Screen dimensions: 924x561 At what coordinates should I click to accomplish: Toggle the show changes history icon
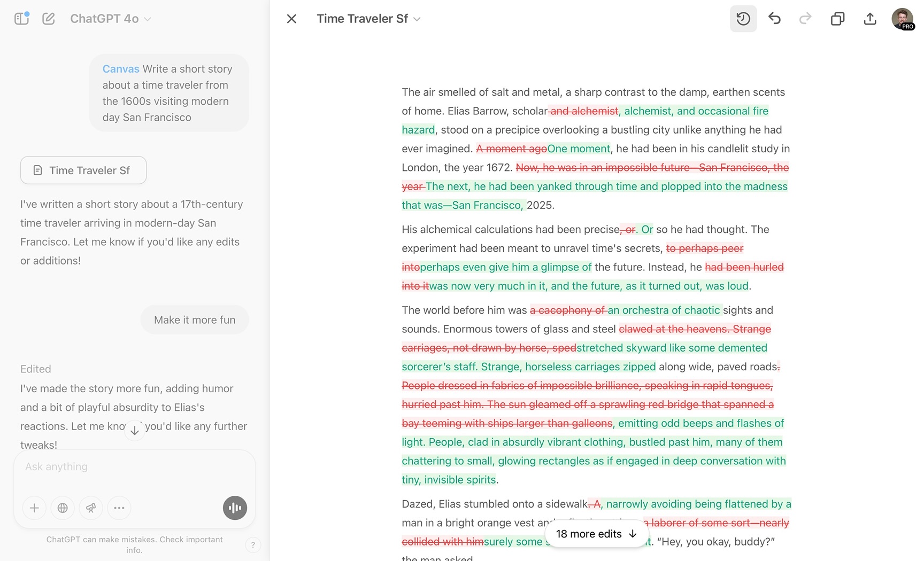tap(743, 19)
